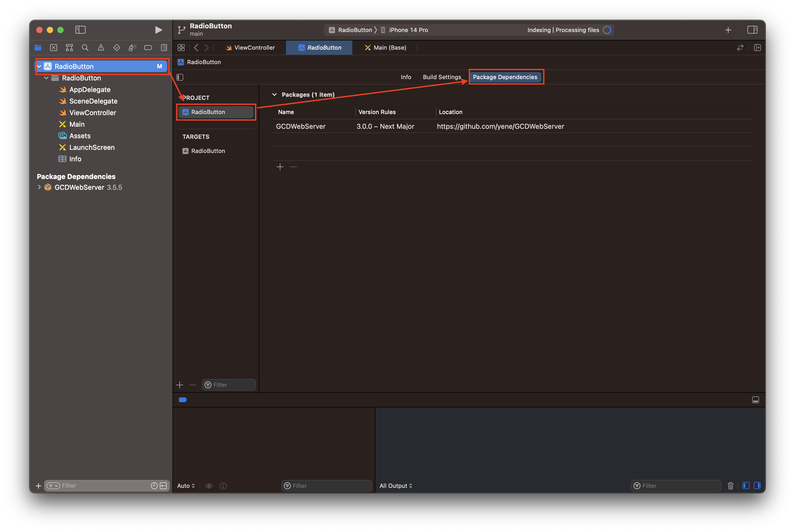This screenshot has width=795, height=532.
Task: Open the Debug navigator
Action: point(132,48)
